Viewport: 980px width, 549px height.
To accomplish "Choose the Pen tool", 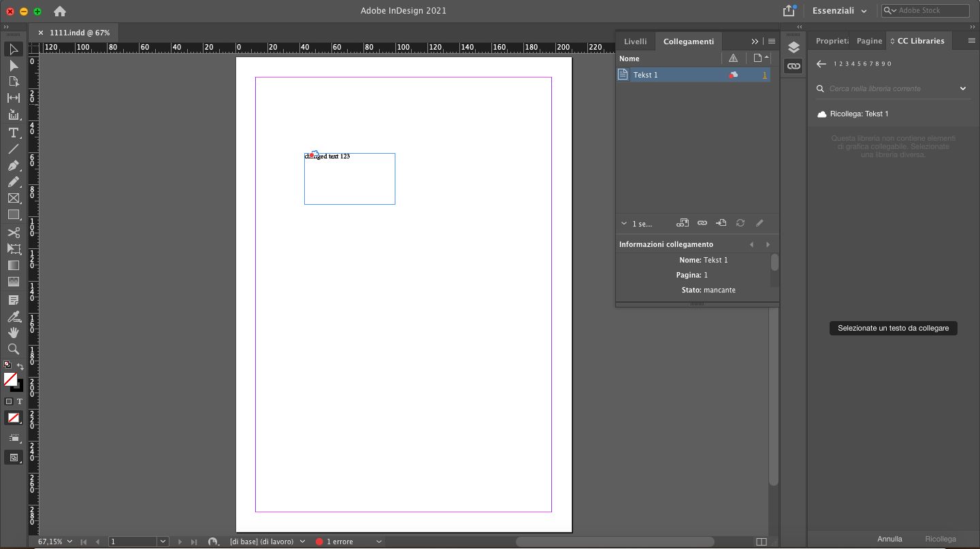I will pyautogui.click(x=14, y=165).
